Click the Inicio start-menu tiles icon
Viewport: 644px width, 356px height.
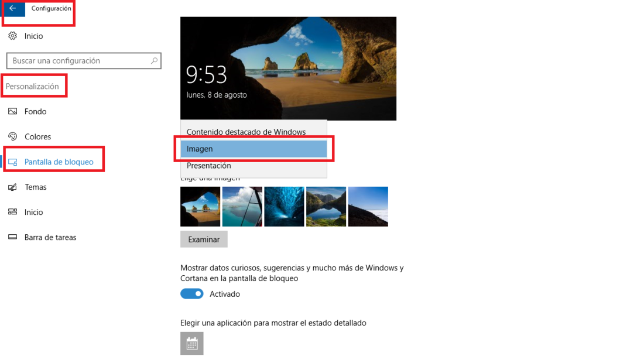(13, 212)
